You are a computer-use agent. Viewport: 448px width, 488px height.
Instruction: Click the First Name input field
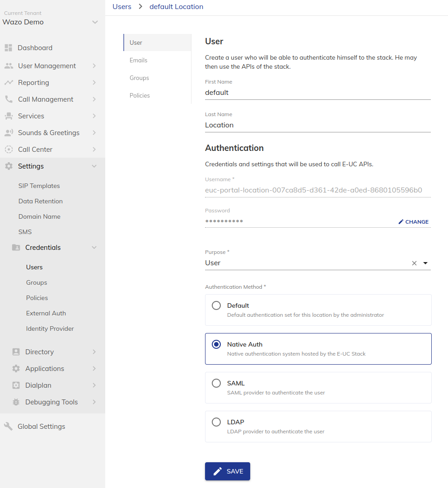pyautogui.click(x=317, y=93)
